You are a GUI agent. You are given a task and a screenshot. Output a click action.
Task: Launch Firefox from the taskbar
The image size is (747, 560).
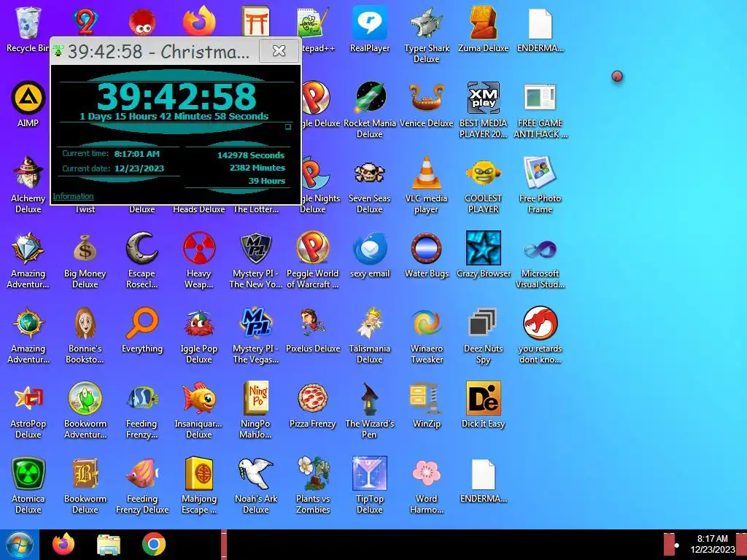click(x=63, y=545)
